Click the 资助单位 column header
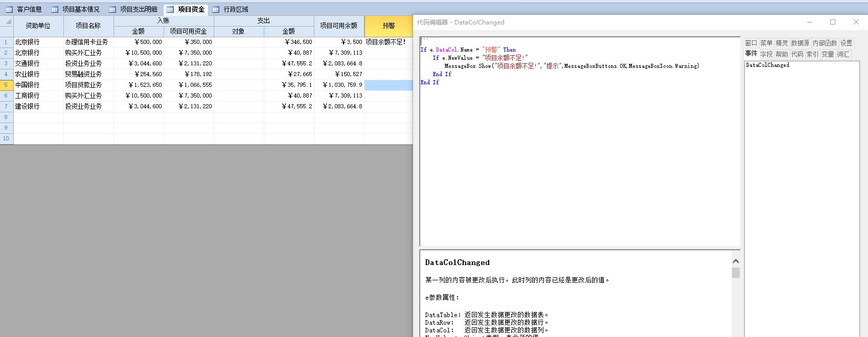Image resolution: width=868 pixels, height=337 pixels. click(38, 26)
